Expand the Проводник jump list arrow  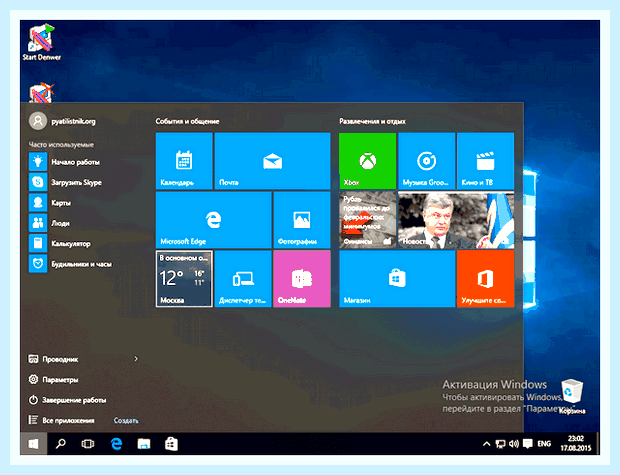(136, 359)
